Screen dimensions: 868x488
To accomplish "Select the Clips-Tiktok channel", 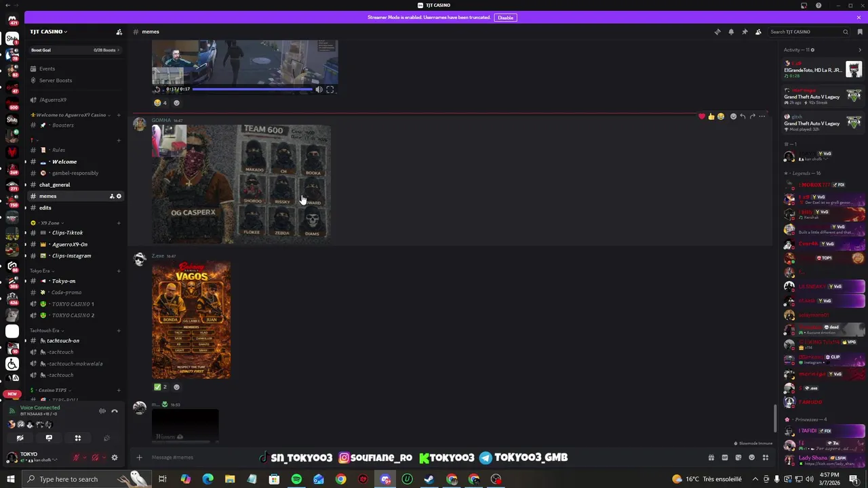I will point(75,232).
